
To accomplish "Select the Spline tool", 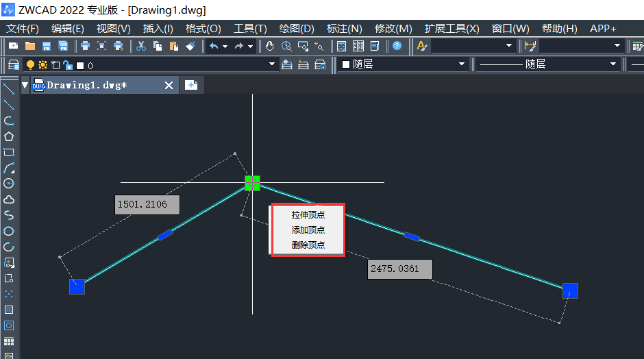I will (9, 215).
